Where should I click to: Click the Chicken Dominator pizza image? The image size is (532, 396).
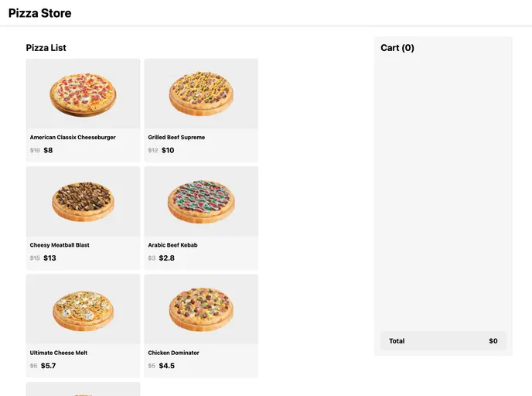pos(201,309)
